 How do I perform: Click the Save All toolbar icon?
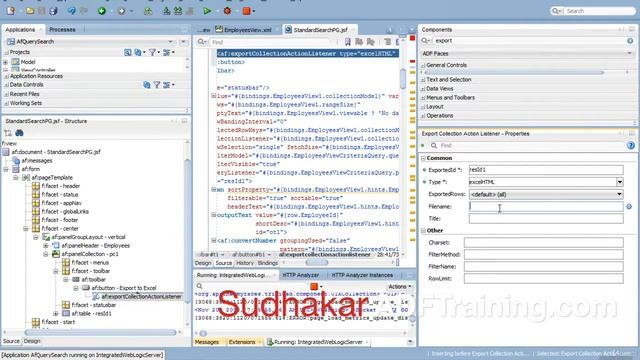tap(53, 11)
